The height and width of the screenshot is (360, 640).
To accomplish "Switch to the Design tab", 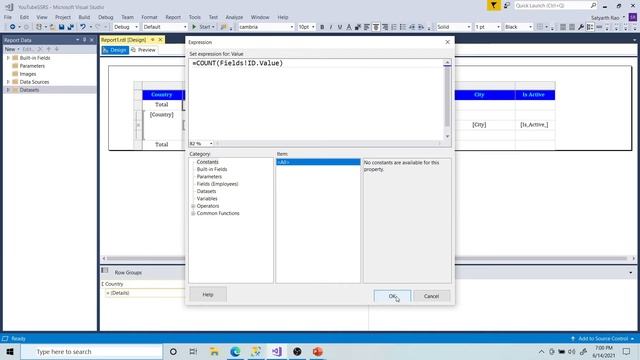I will (115, 50).
